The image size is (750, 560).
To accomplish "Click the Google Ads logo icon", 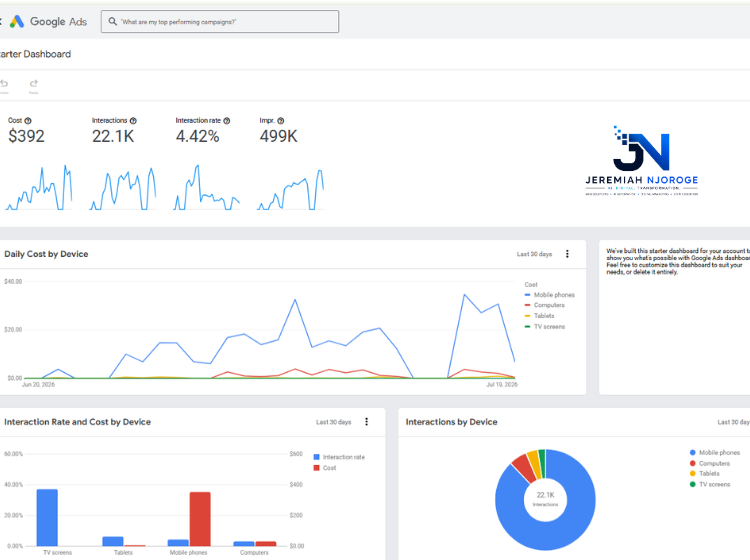I will click(x=17, y=22).
